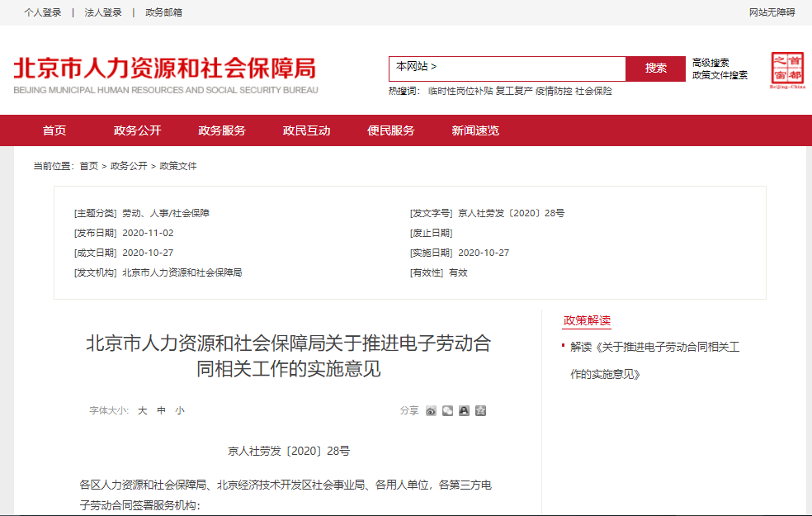Open 解读《关于推进电子劳动合同相关工作的实施意见》 link
Viewport: 812px width, 516px height.
coord(655,361)
